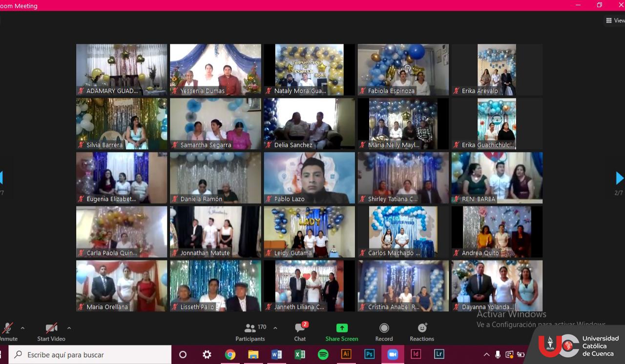Expand audio options arrow beside Unmute

[22, 328]
